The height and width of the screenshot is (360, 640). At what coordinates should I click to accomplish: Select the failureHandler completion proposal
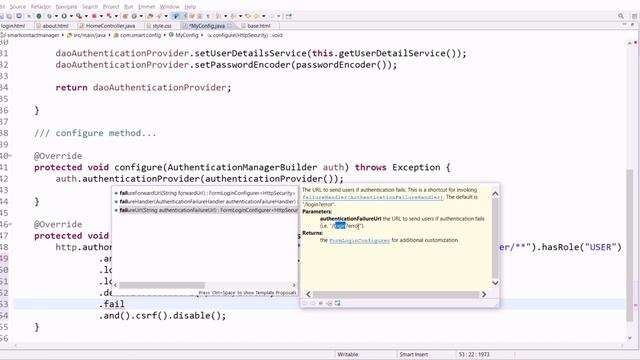click(206, 202)
